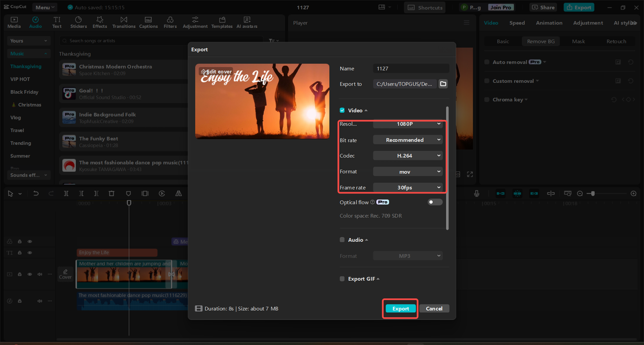Screen dimensions: 644x345
Task: Uncheck the Video checkbox in Export dialog
Action: pos(342,110)
